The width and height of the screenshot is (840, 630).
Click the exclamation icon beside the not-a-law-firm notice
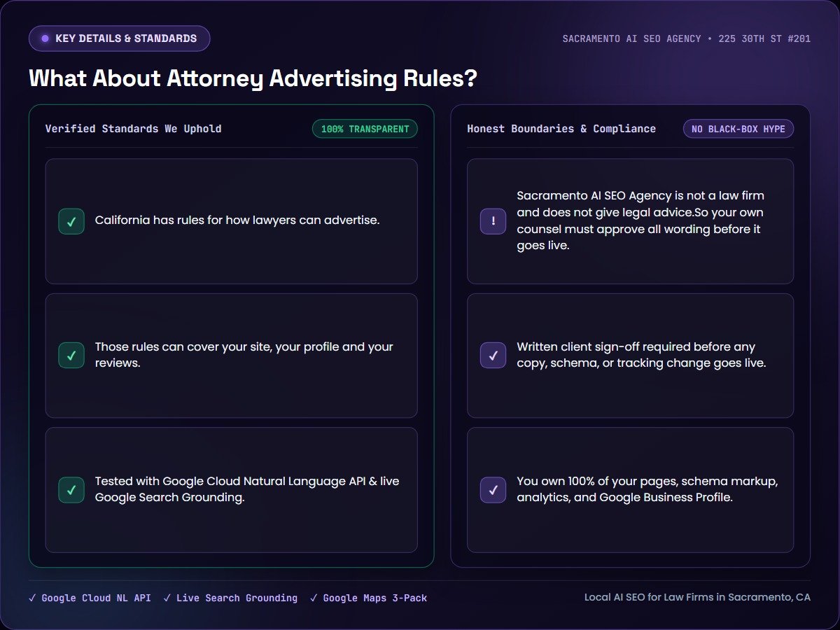pyautogui.click(x=493, y=221)
